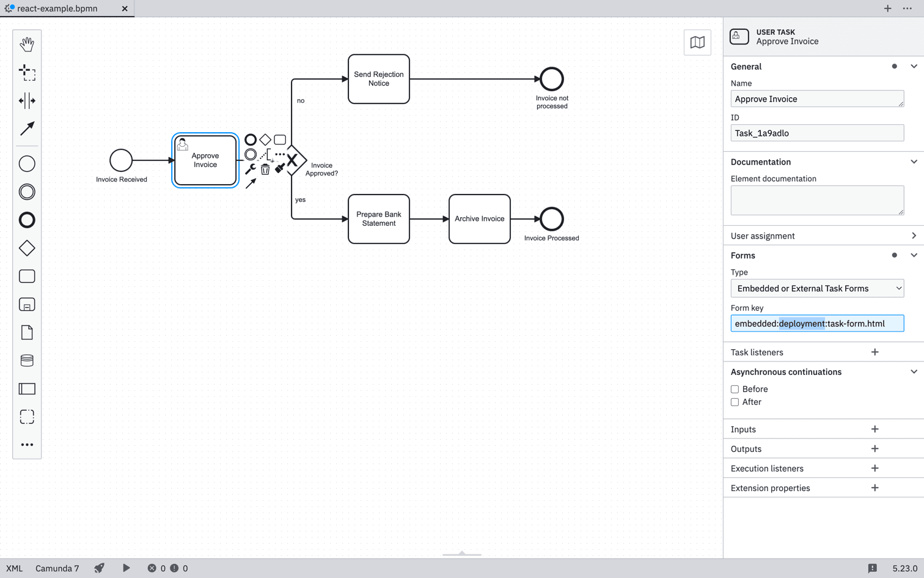
Task: Pick the Create data store palette icon
Action: point(27,360)
